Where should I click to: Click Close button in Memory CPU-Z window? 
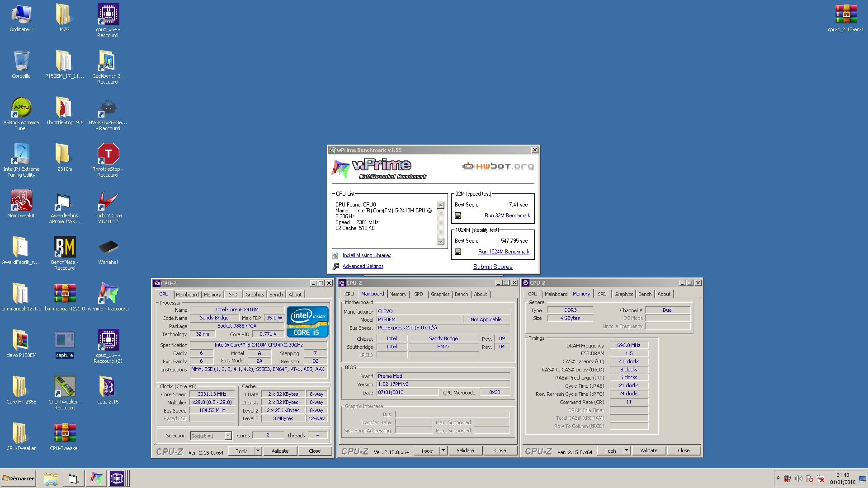[x=684, y=450]
